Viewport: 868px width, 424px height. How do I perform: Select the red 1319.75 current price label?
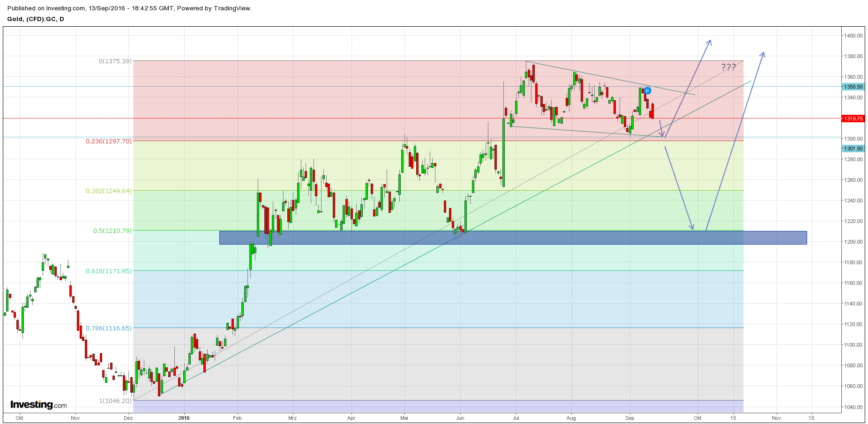point(853,119)
